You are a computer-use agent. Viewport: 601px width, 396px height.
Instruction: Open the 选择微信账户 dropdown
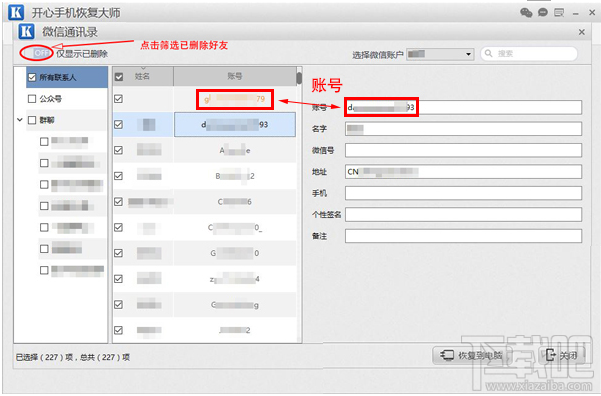(440, 54)
